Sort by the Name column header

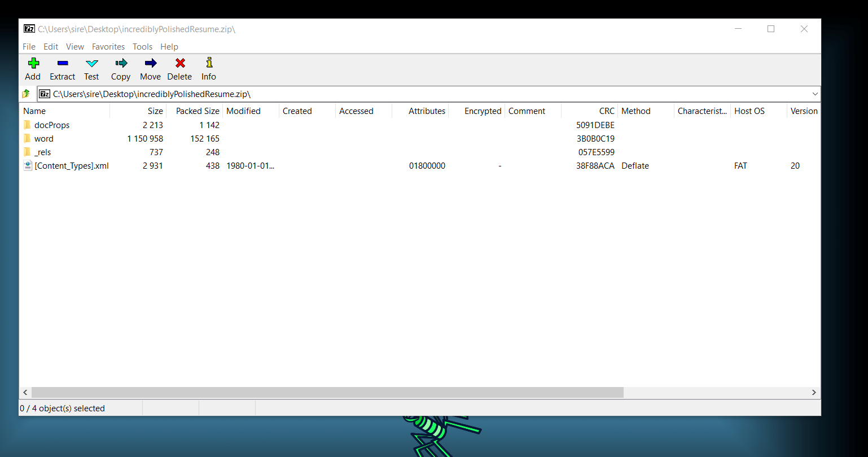(x=65, y=111)
